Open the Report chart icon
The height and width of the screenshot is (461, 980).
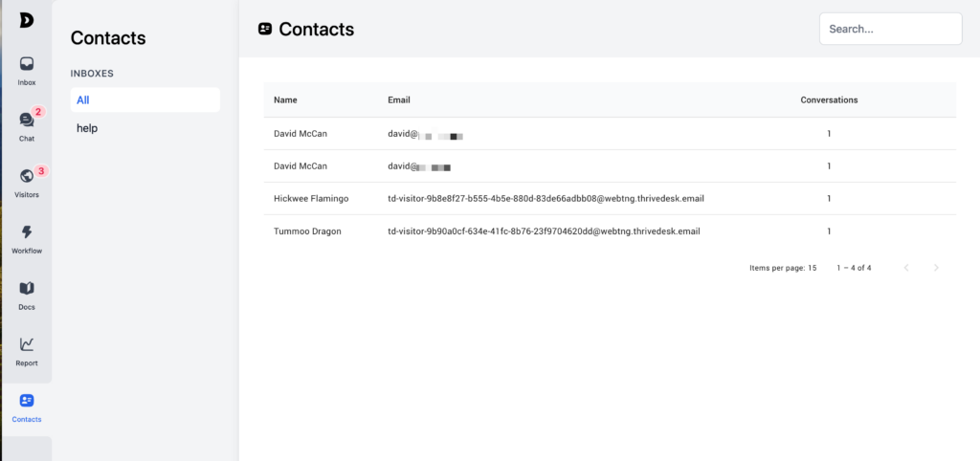tap(27, 344)
